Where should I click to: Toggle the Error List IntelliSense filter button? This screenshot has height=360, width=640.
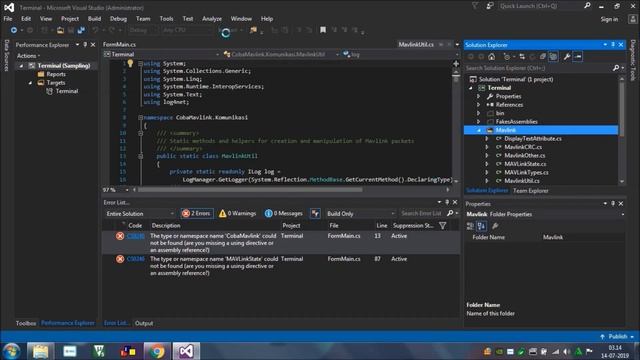click(315, 213)
